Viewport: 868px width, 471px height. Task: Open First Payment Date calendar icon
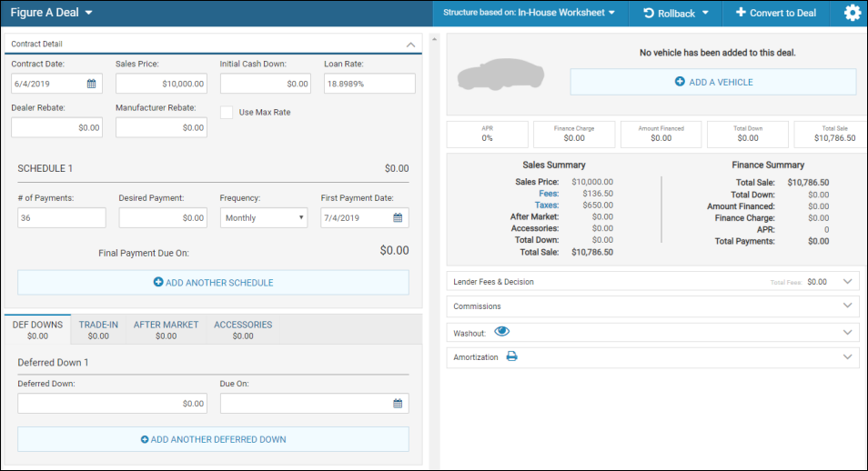(x=398, y=217)
